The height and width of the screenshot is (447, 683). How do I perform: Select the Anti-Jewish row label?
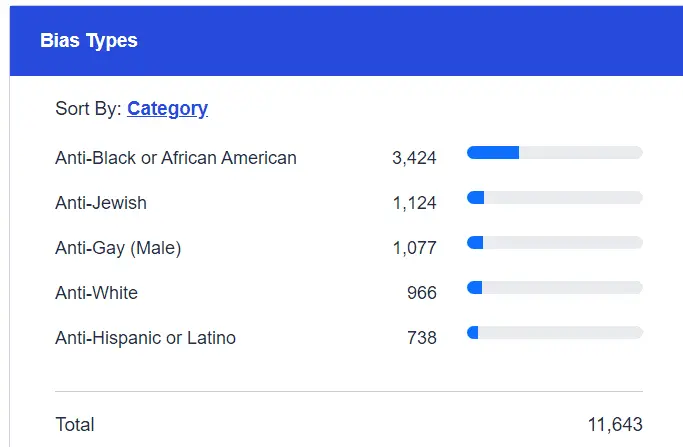pyautogui.click(x=101, y=203)
